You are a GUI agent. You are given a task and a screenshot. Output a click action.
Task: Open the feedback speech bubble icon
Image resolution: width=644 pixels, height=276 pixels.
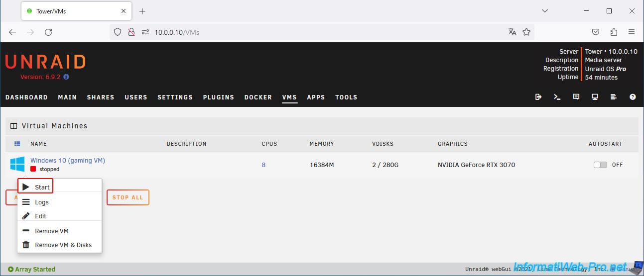point(576,97)
